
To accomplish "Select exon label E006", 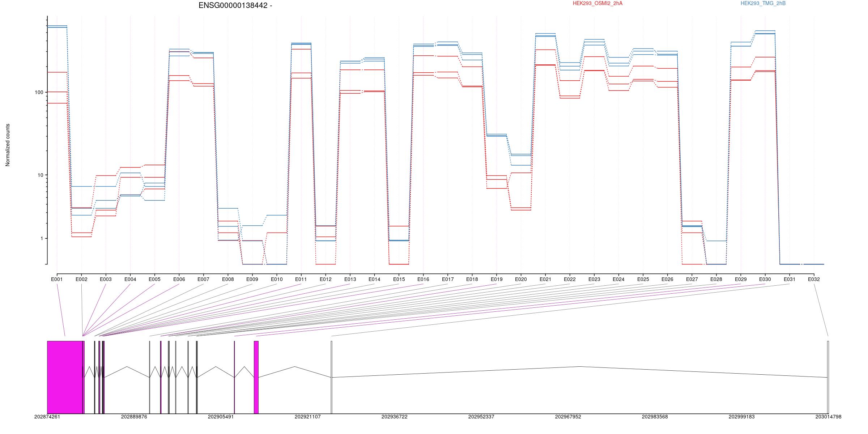I will pos(179,279).
